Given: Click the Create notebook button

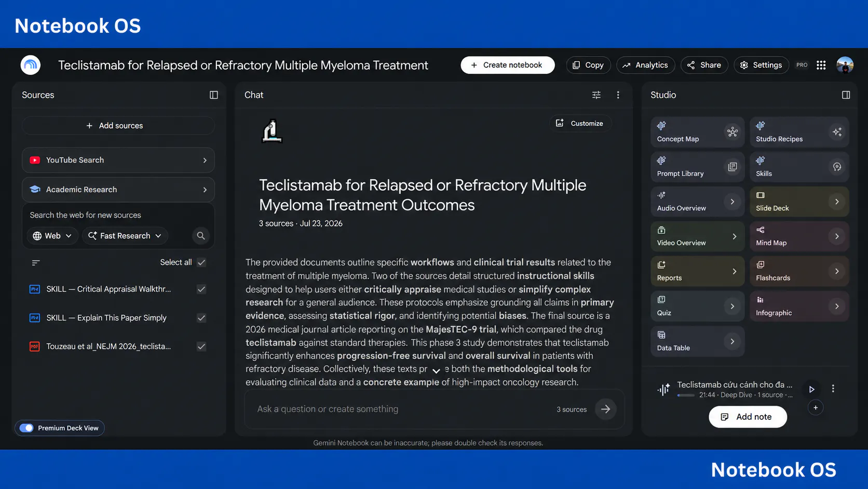Looking at the screenshot, I should click(507, 65).
